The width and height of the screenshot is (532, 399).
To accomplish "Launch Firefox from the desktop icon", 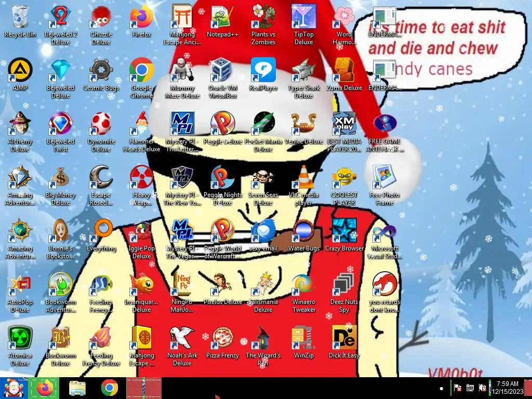I will pos(141,21).
